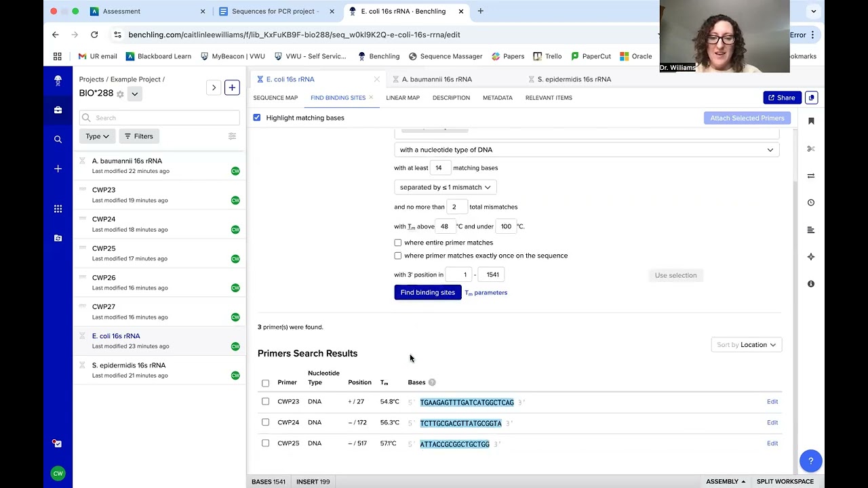
Task: Click Attach Selected Primers button
Action: coord(747,118)
